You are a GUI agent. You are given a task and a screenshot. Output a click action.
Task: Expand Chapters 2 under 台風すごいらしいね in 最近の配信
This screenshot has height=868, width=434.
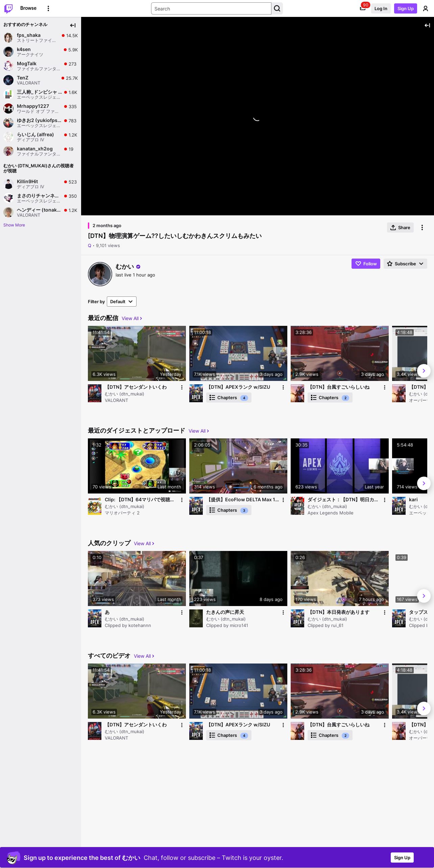pos(330,397)
